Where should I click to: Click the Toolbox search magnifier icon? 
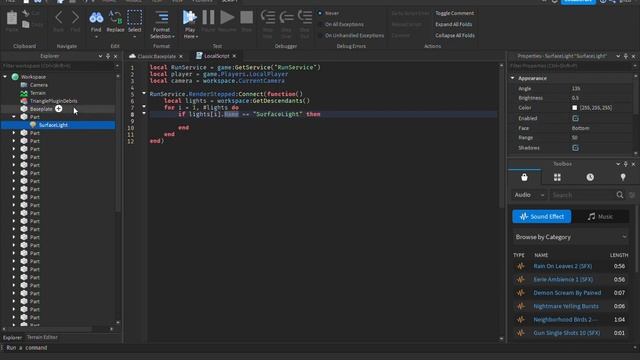pos(620,195)
